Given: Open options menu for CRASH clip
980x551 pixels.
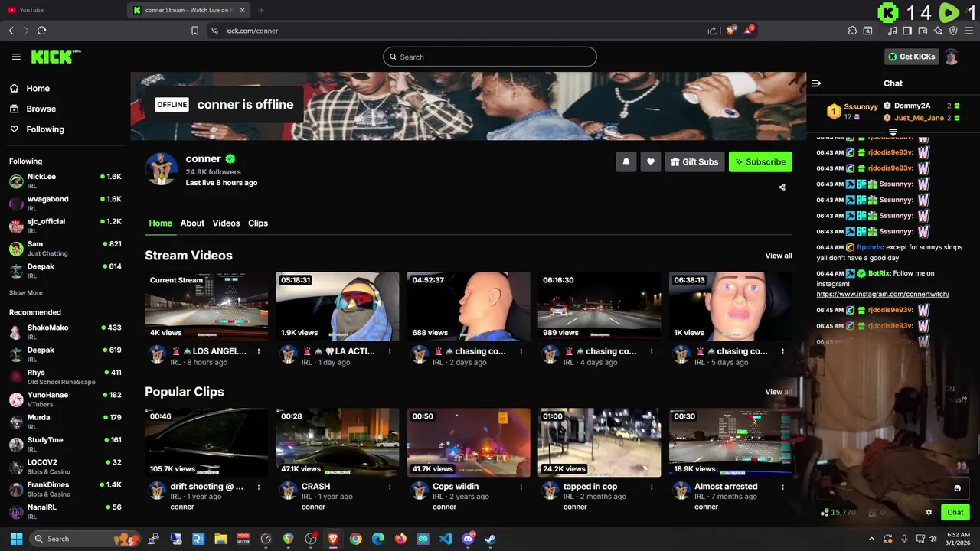Looking at the screenshot, I should coord(390,487).
